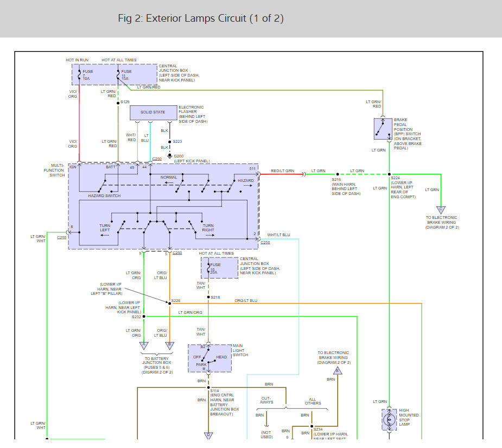This screenshot has width=502, height=448.
Task: Click connector triangle C
Action: click(441, 210)
